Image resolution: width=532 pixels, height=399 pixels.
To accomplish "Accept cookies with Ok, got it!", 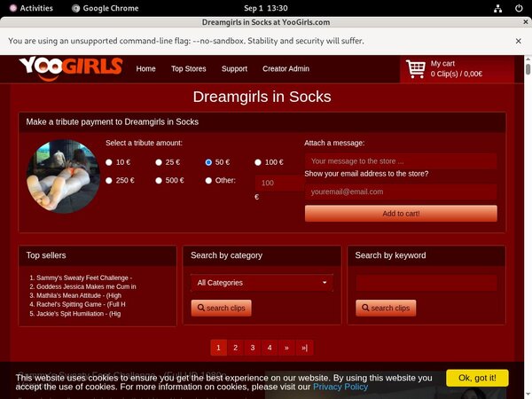I will click(477, 378).
